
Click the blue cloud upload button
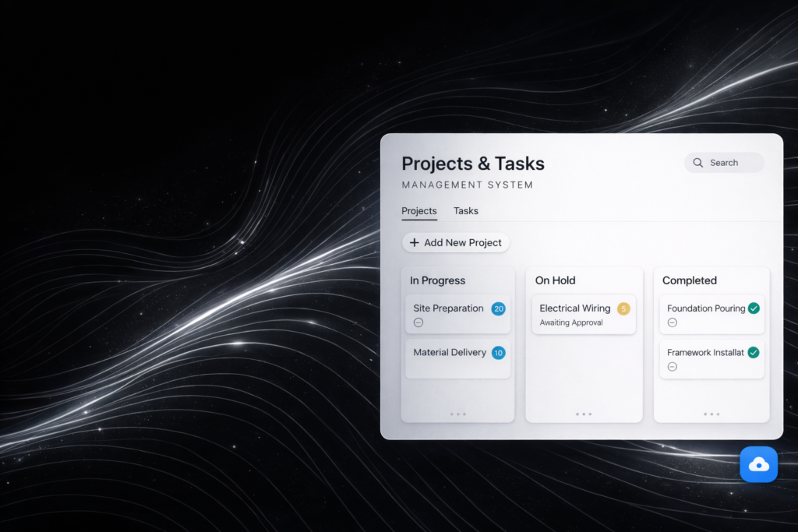758,464
